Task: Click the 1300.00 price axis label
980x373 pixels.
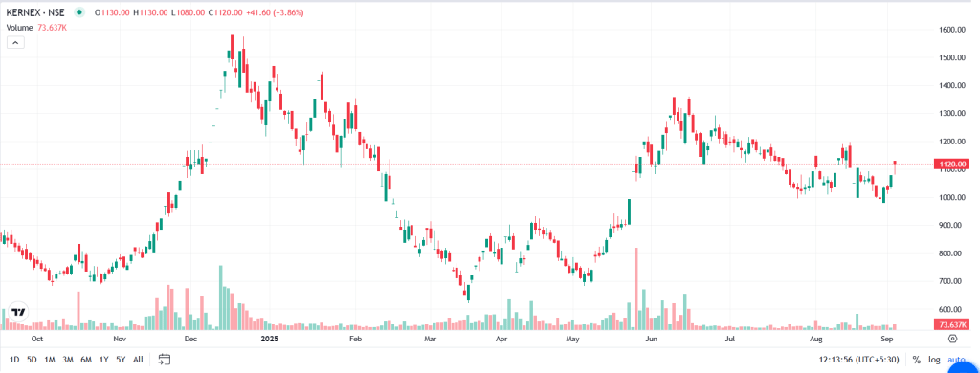Action: click(951, 114)
